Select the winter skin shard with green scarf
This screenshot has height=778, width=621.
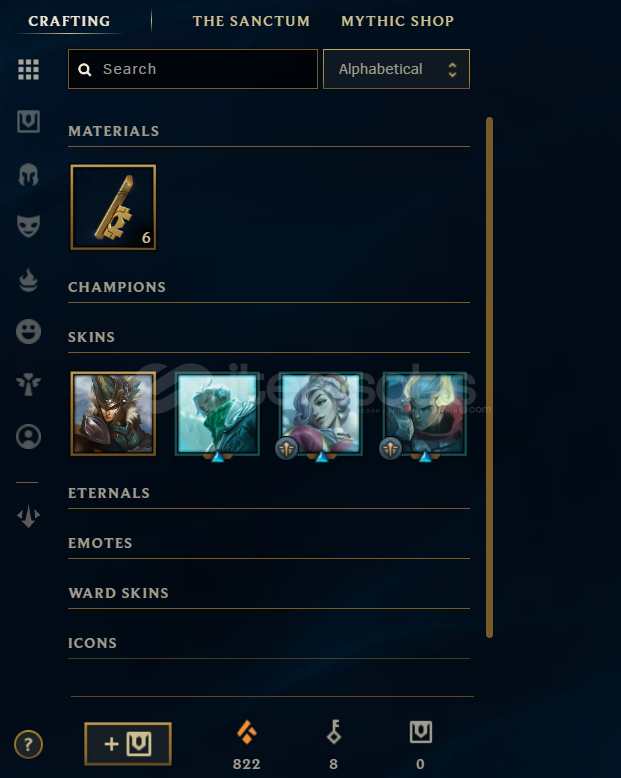(x=217, y=414)
